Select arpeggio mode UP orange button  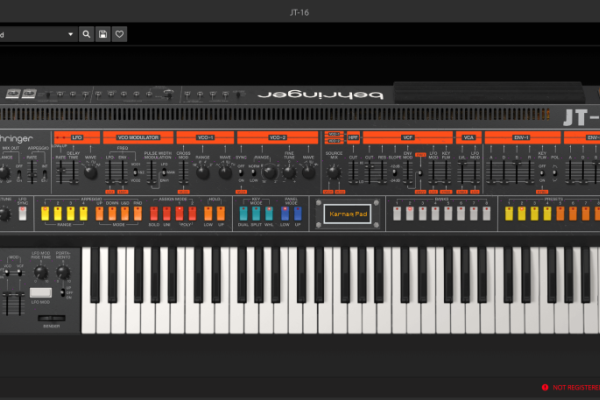[x=99, y=214]
